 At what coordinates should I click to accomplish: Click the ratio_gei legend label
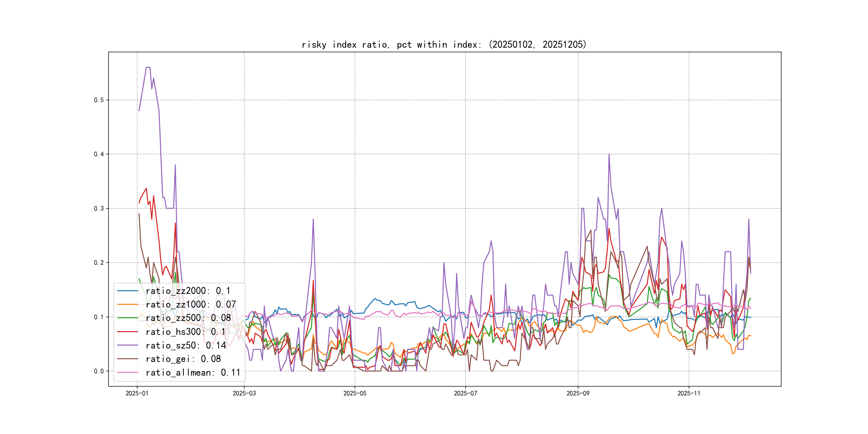pyautogui.click(x=183, y=359)
